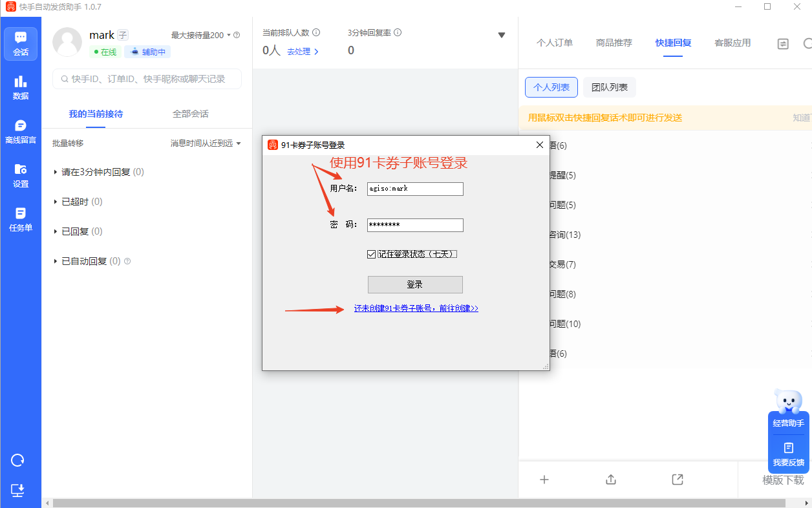This screenshot has width=812, height=508.
Task: Click the 用户名 input field
Action: click(x=415, y=189)
